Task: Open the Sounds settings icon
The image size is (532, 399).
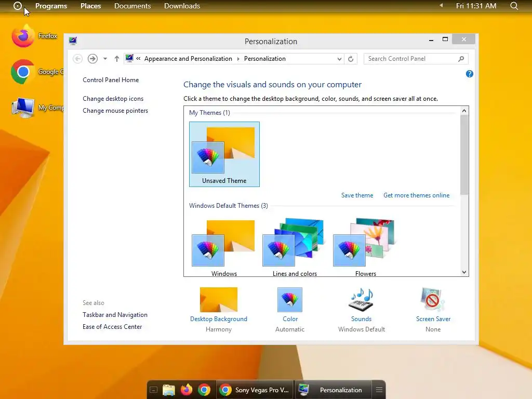Action: [x=361, y=300]
